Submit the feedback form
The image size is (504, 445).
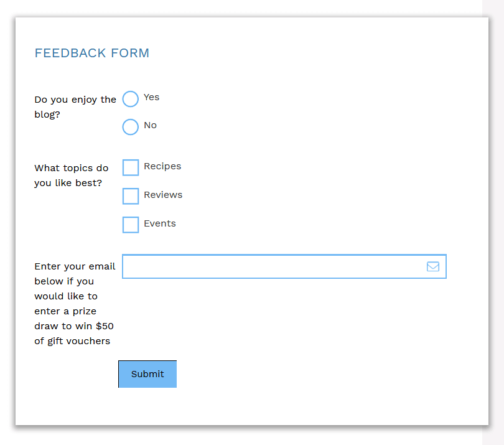[147, 374]
